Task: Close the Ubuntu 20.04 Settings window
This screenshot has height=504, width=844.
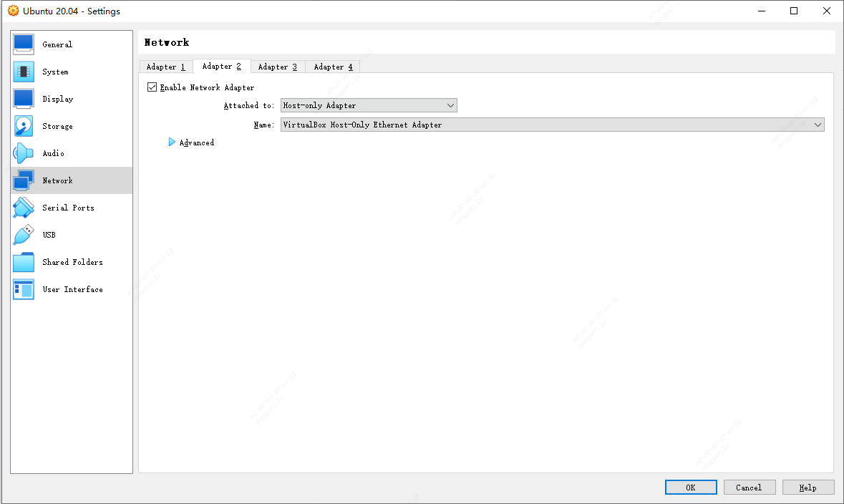Action: click(827, 11)
